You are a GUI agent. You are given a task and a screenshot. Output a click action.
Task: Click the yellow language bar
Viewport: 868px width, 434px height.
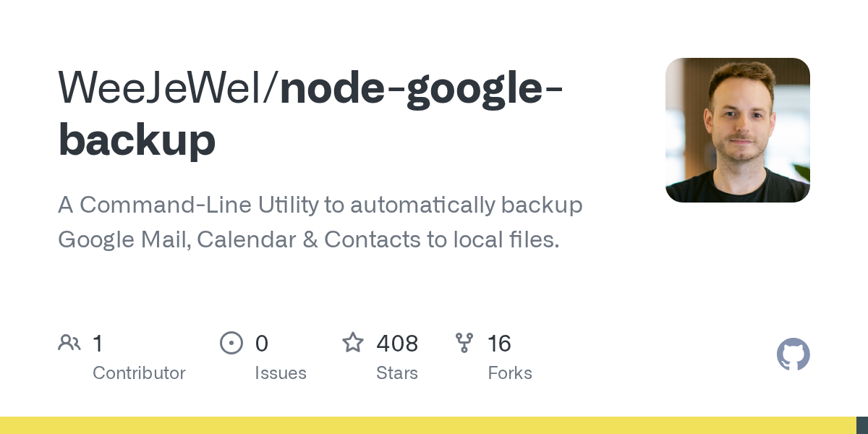427,425
